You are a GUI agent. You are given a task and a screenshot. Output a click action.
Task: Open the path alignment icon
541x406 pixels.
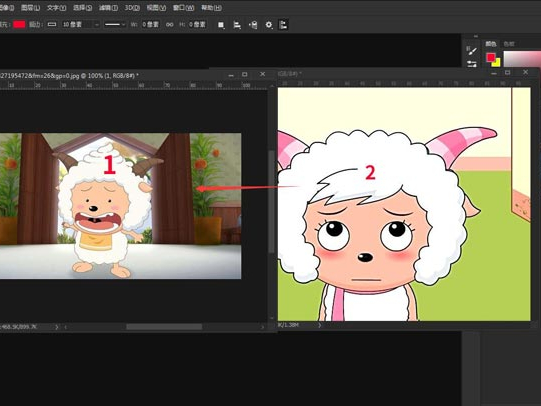[237, 25]
